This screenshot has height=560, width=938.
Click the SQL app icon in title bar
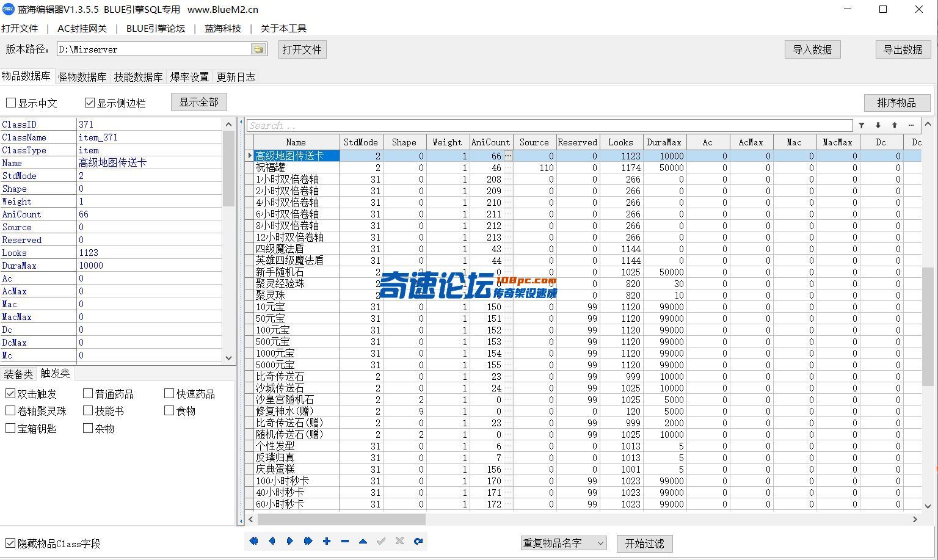[9, 9]
